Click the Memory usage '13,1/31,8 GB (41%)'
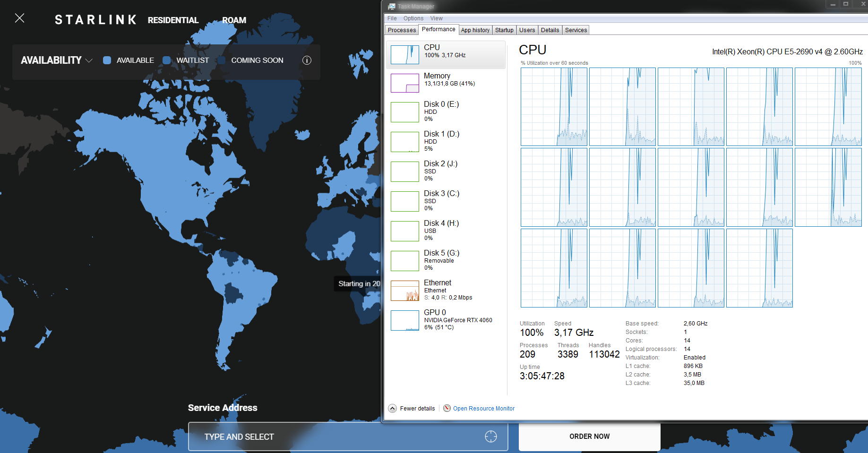 [449, 84]
